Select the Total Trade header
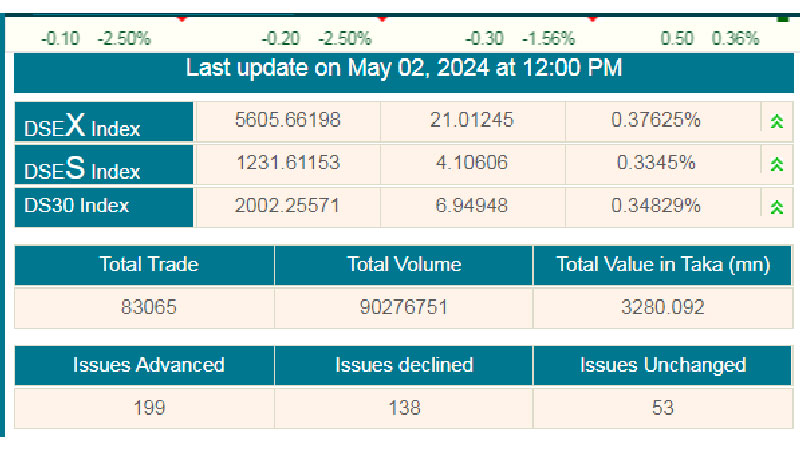This screenshot has height=450, width=800. pos(149,265)
